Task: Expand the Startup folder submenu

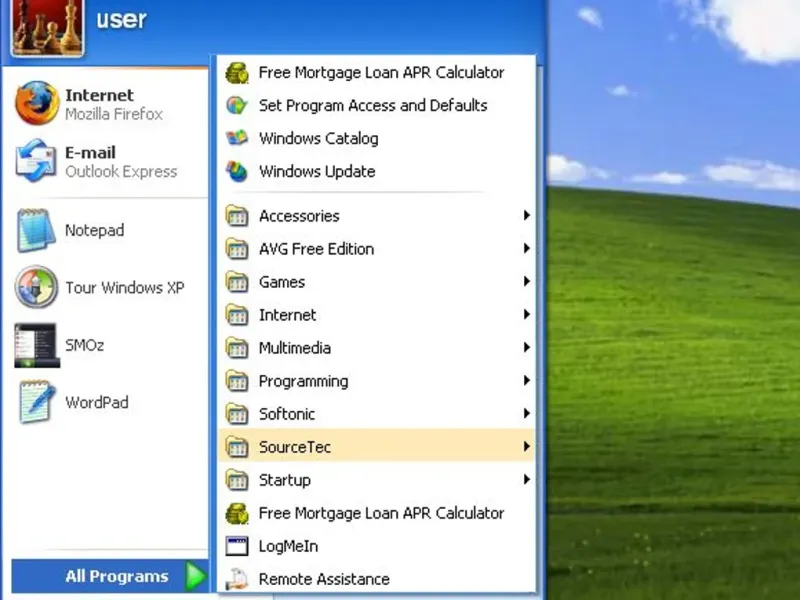Action: [377, 480]
